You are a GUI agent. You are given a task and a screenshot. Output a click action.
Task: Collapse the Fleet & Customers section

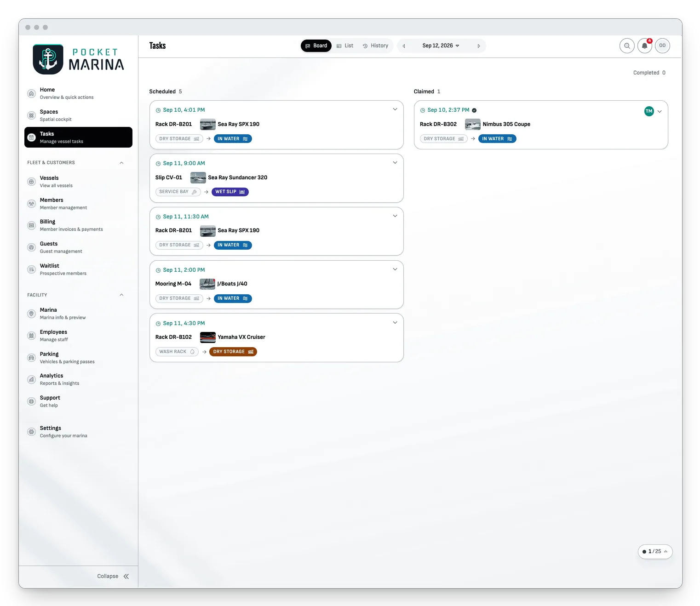click(121, 163)
